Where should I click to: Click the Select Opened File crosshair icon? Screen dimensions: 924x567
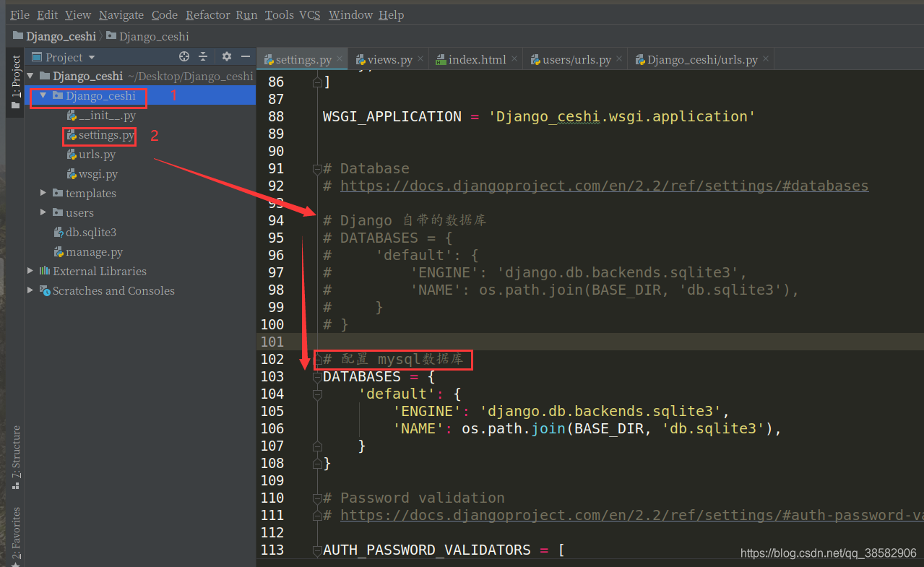point(184,56)
